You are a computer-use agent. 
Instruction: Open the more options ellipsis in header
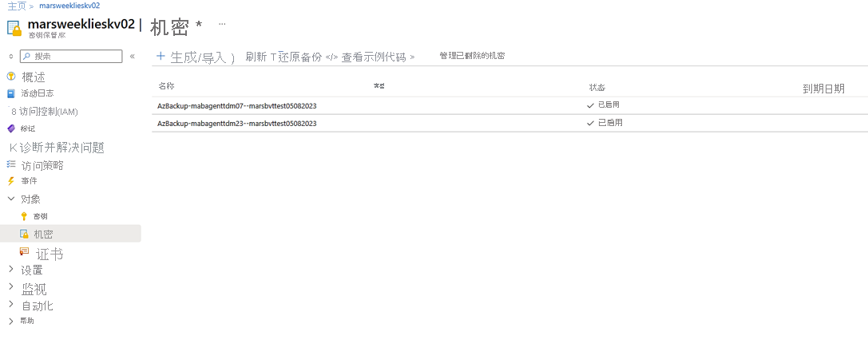222,24
